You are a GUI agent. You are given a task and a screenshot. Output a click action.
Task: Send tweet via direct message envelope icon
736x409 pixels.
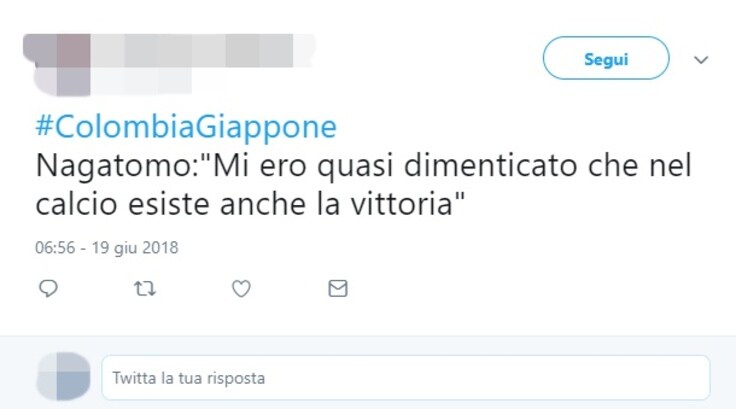338,288
